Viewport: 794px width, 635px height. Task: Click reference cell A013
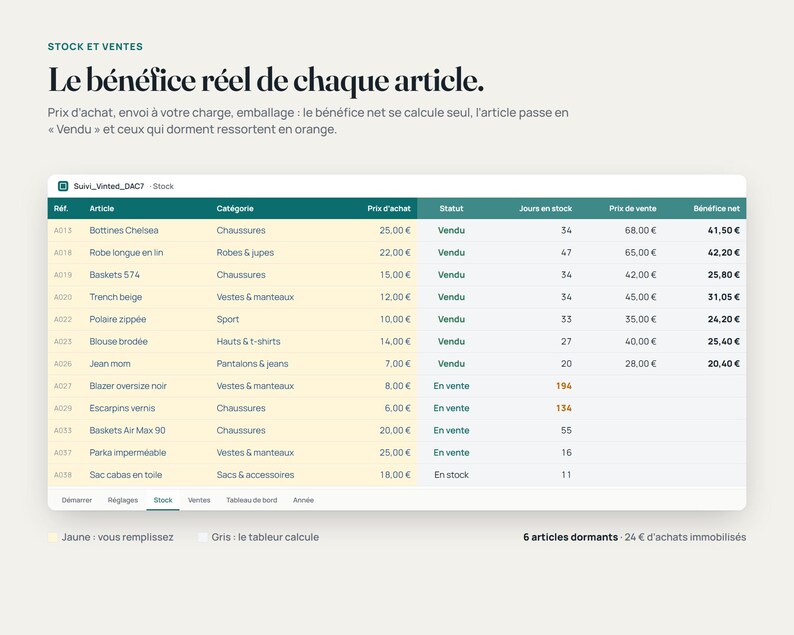click(63, 230)
